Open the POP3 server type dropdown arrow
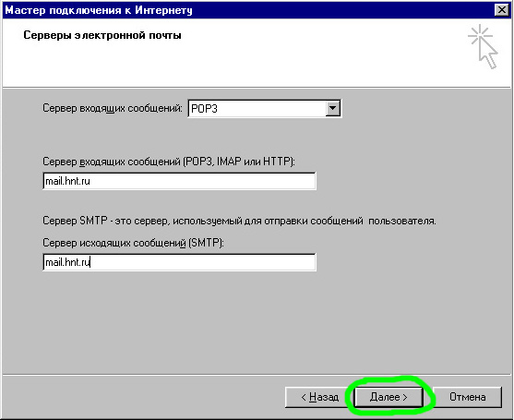The height and width of the screenshot is (420, 514). [x=333, y=108]
